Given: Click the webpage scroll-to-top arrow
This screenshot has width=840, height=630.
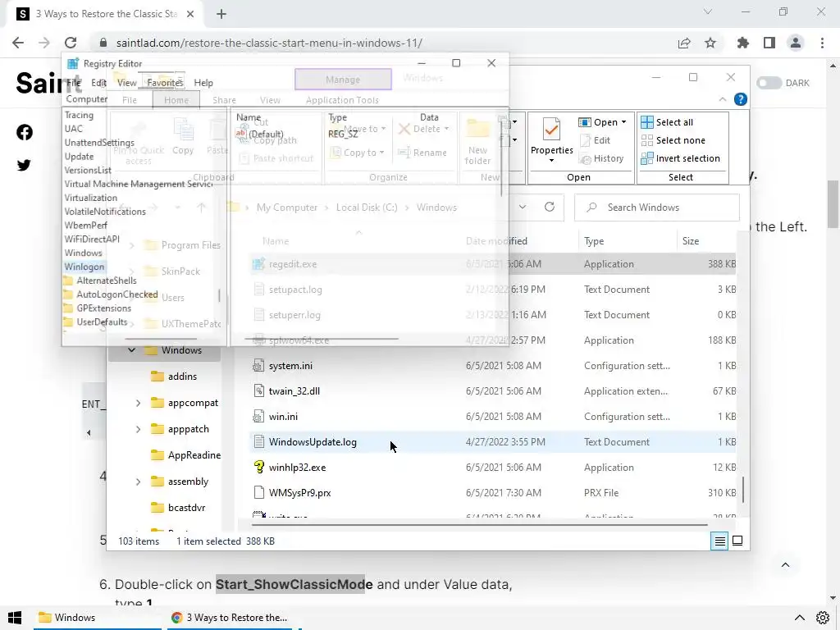Looking at the screenshot, I should [x=785, y=564].
